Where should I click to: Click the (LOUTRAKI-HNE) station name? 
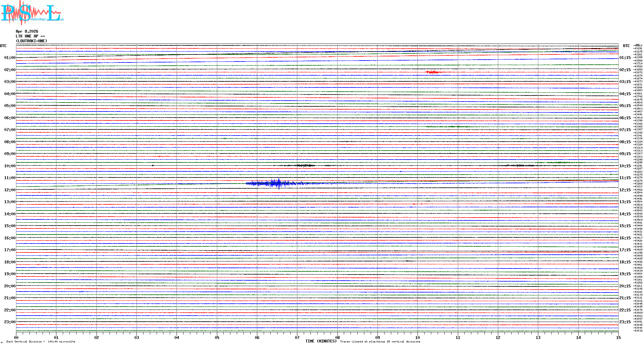pyautogui.click(x=31, y=41)
